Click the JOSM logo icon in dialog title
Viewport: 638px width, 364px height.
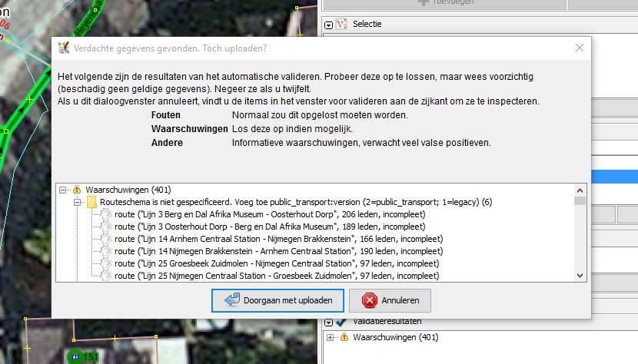point(64,48)
